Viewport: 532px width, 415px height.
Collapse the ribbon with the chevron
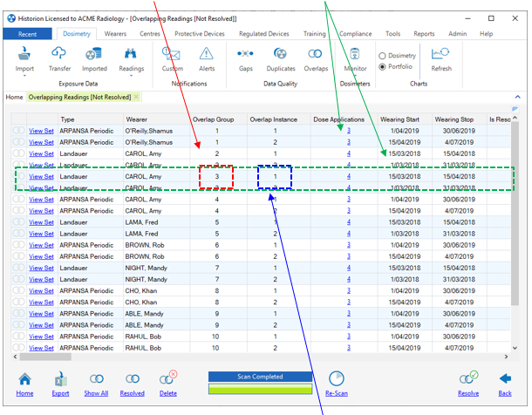[x=517, y=97]
